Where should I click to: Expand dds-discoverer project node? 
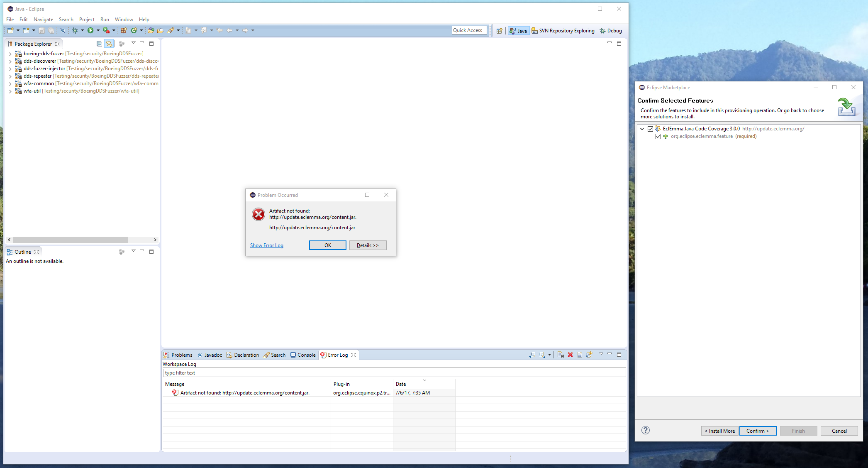(x=10, y=61)
